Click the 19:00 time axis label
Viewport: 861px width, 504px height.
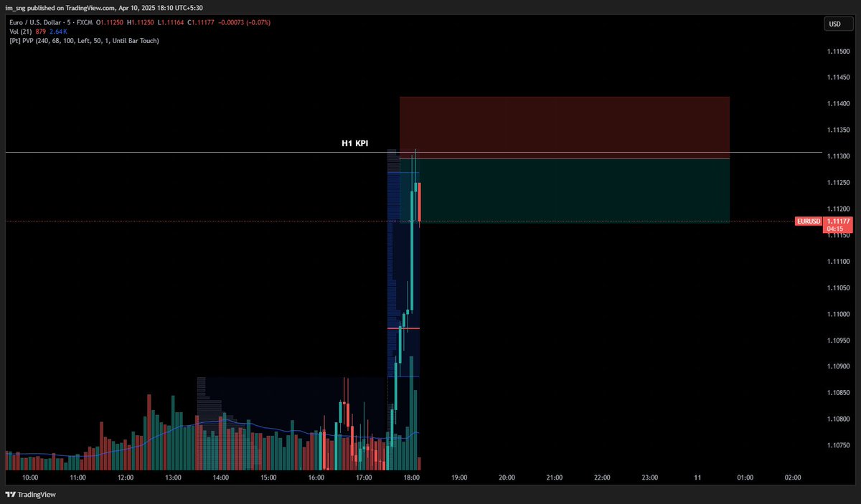(x=459, y=477)
